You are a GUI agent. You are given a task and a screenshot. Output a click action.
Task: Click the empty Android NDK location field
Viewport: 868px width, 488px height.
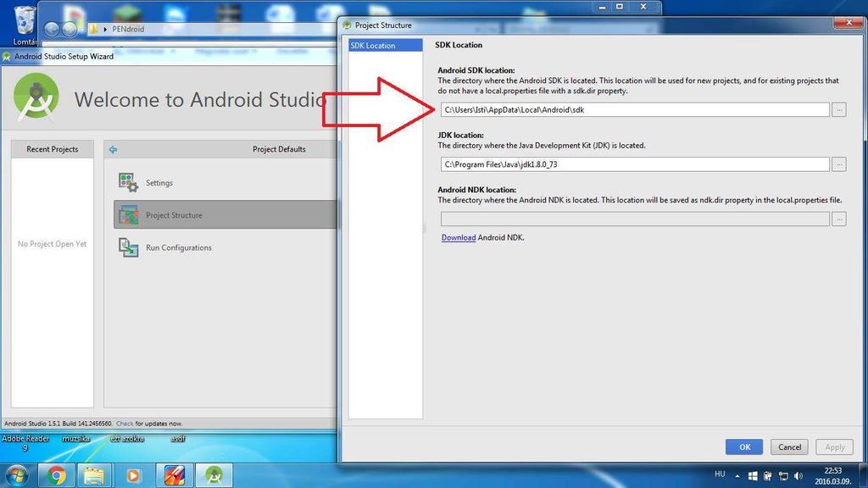coord(635,219)
